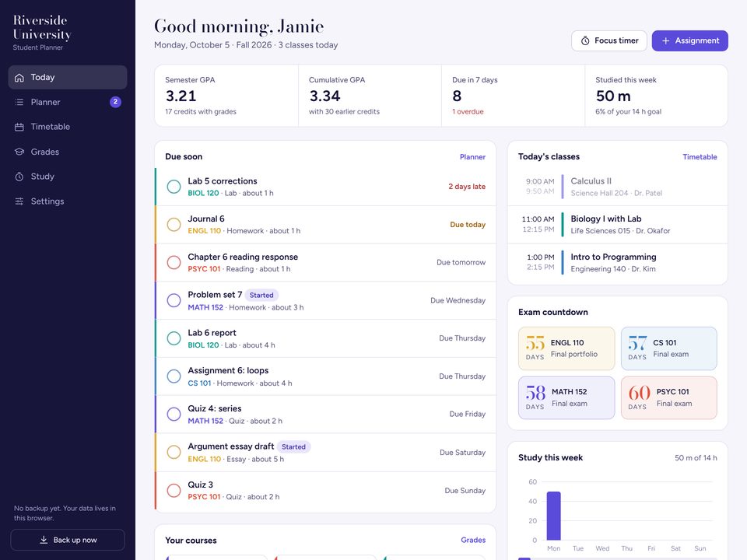Click 'Due Sunday' label
The image size is (747, 560).
[465, 491]
